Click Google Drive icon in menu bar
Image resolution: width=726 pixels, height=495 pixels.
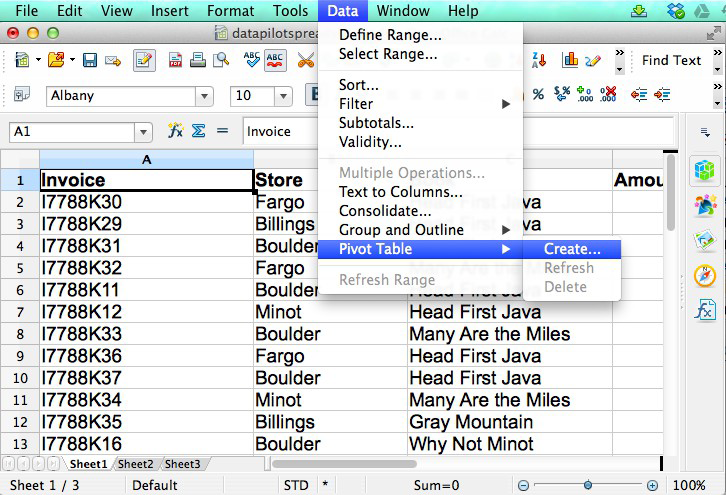click(x=702, y=10)
